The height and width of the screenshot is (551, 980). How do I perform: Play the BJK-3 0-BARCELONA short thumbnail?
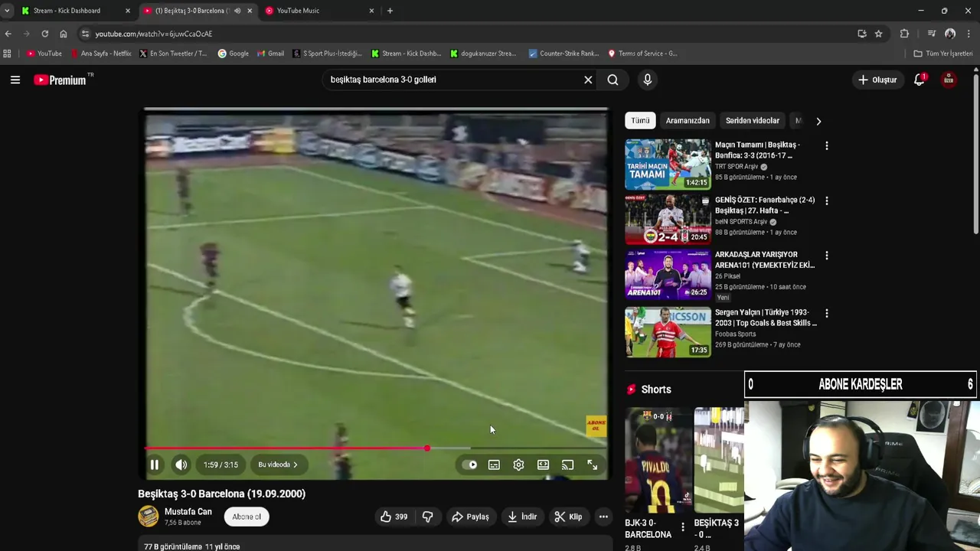tap(658, 460)
